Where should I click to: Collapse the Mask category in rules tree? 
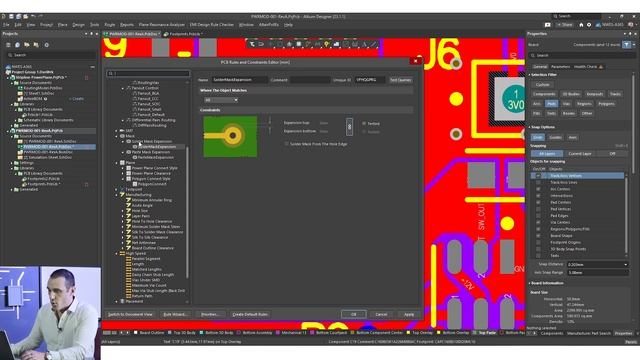pos(117,136)
